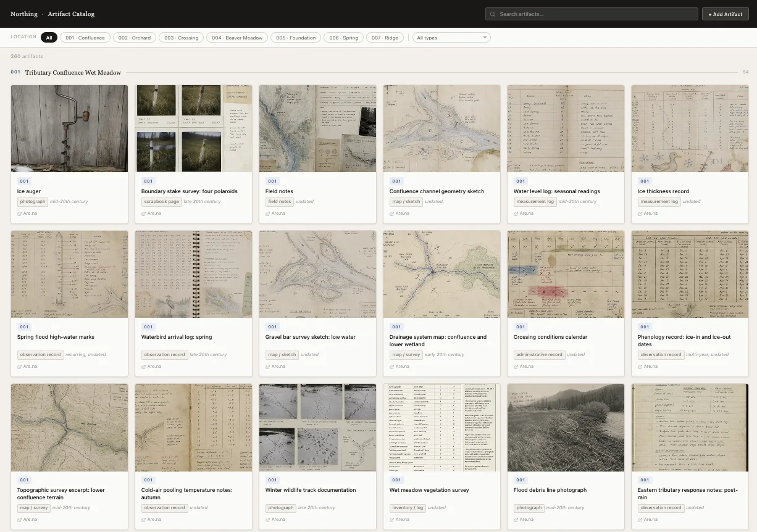Image resolution: width=757 pixels, height=532 pixels.
Task: Click the field notes type tag
Action: (280, 202)
